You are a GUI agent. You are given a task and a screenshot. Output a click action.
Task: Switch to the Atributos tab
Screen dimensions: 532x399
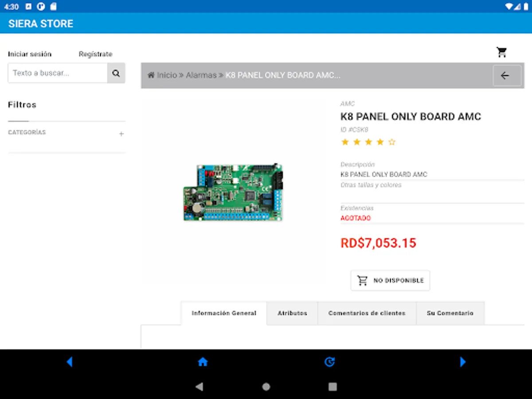(292, 313)
